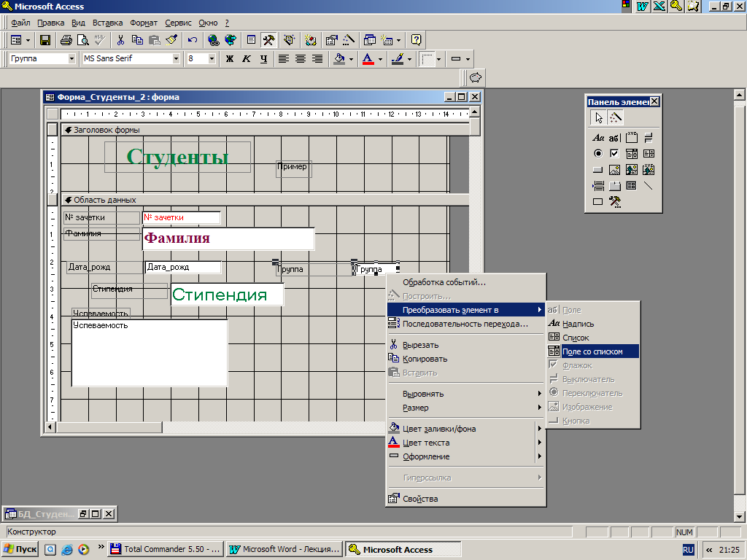Save the form with the floppy disk icon
This screenshot has height=560, width=747.
tap(44, 40)
